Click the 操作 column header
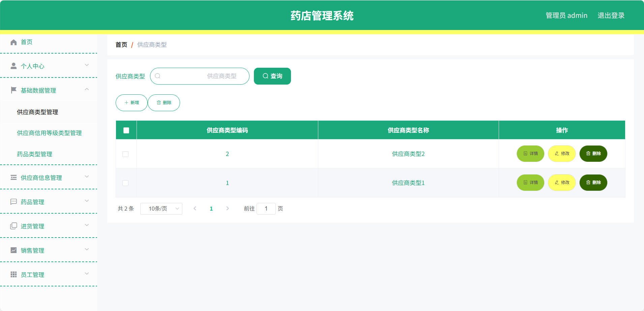Screen dimensions: 644x311 click(x=562, y=130)
